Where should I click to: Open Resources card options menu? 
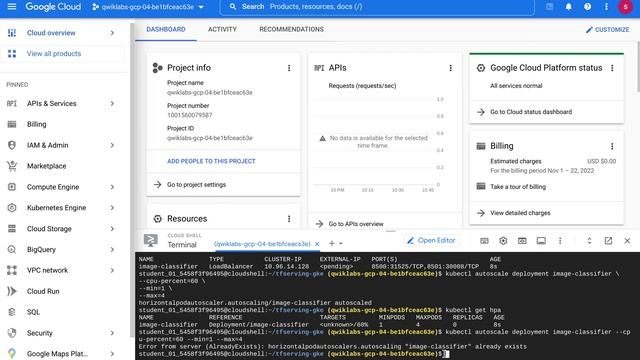(289, 219)
